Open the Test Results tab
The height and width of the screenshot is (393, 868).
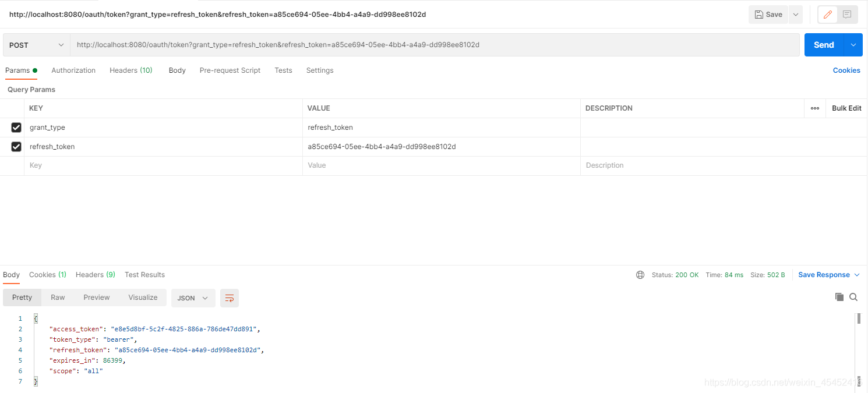click(x=144, y=275)
